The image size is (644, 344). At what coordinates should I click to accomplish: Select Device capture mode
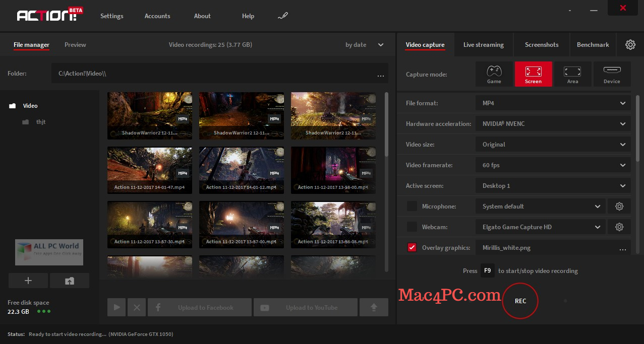coord(612,74)
